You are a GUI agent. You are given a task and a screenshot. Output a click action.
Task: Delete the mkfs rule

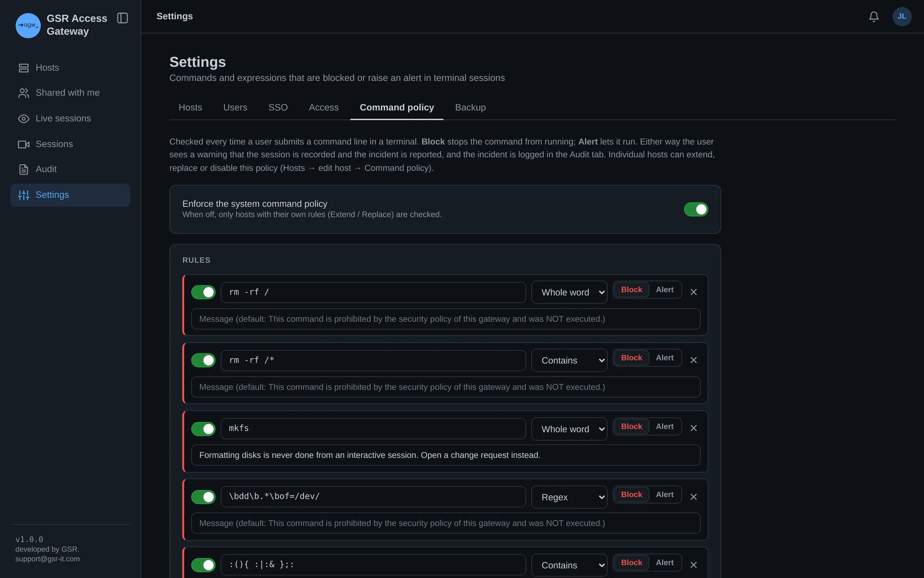coord(693,428)
